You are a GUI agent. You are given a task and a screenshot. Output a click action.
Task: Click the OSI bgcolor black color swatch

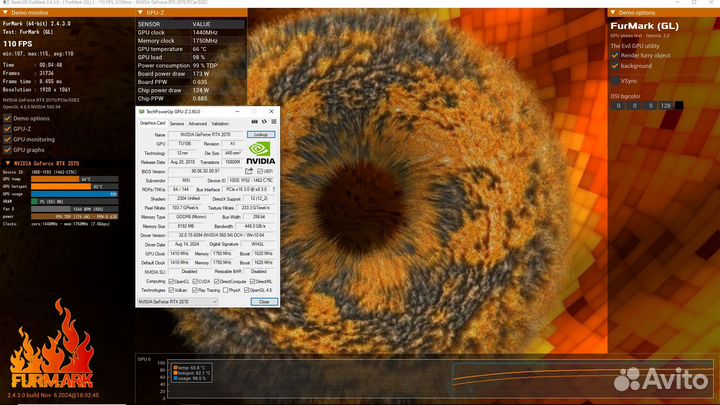coord(679,106)
